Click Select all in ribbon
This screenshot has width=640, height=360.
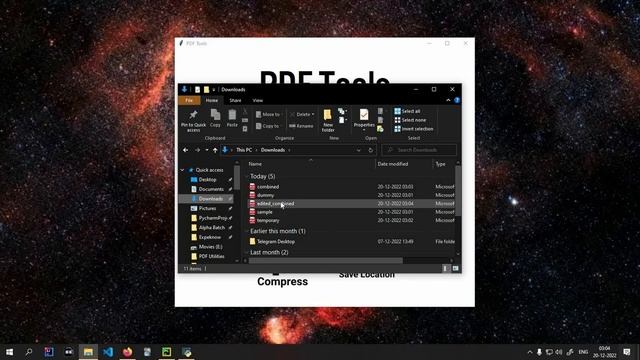(407, 111)
